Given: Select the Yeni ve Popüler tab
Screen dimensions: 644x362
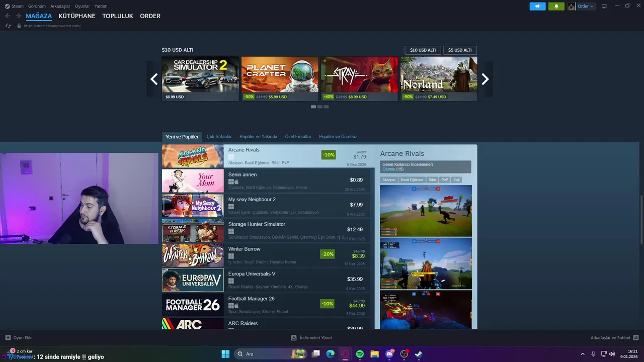Looking at the screenshot, I should (x=182, y=137).
